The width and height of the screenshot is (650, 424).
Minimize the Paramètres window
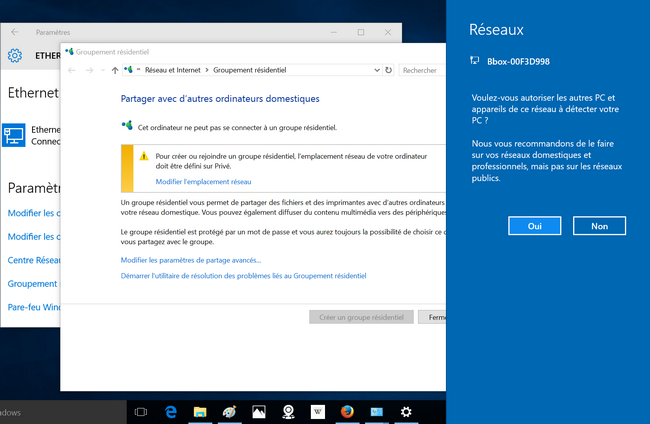tap(334, 32)
